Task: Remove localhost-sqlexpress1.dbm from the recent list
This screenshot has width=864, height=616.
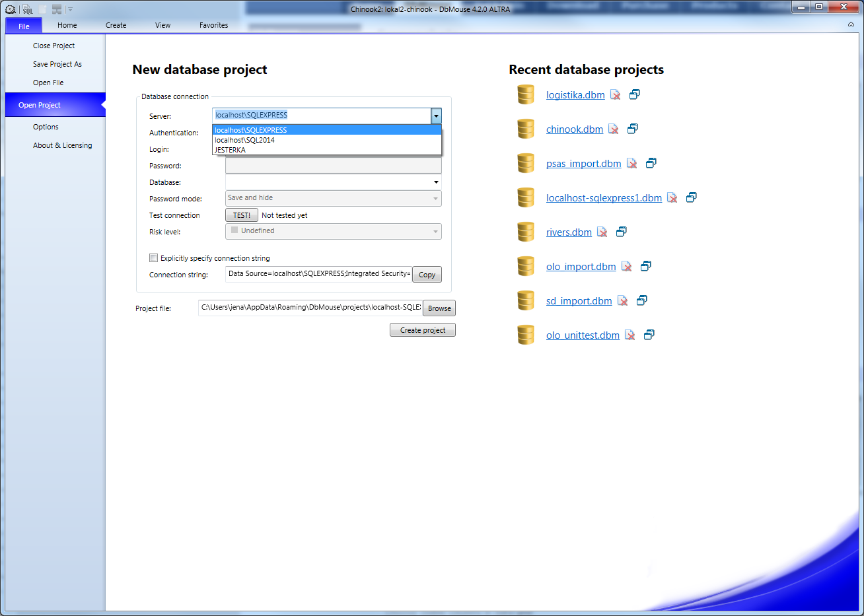Action: point(672,197)
